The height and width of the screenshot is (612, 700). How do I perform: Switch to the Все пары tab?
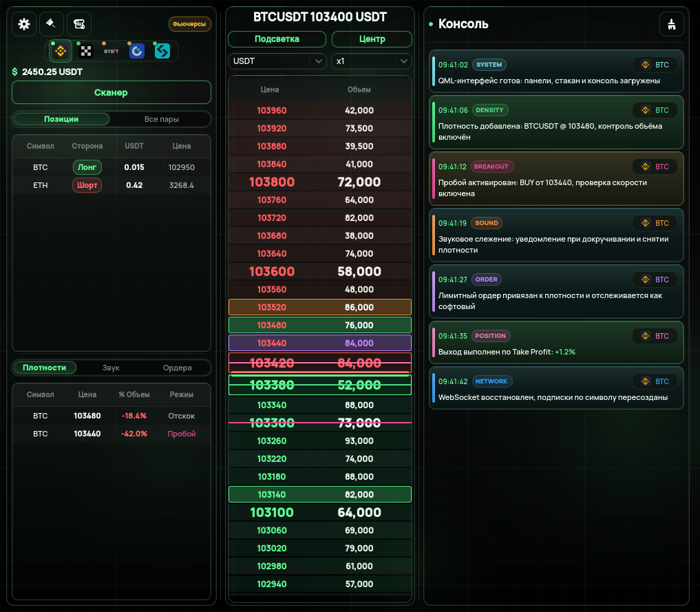pos(161,119)
